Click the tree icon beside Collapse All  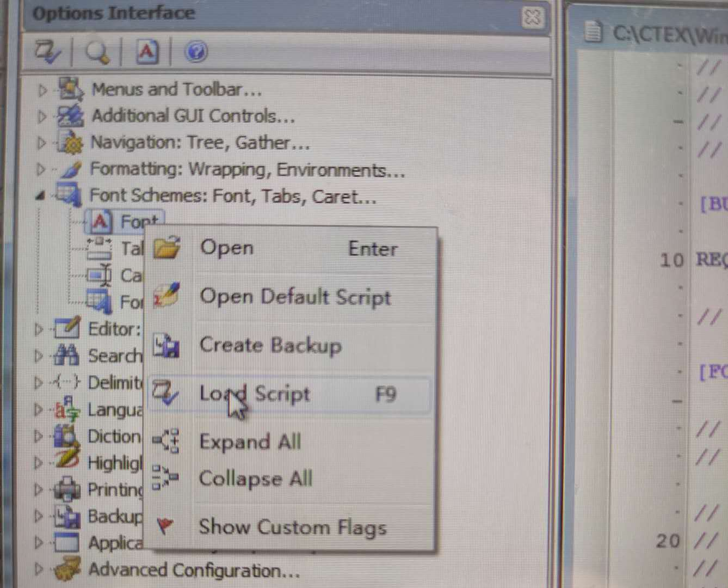click(165, 477)
